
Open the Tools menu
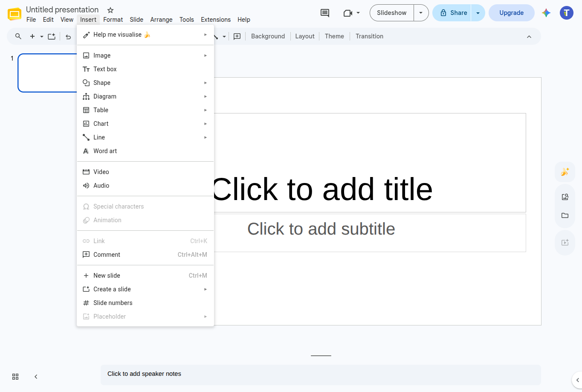(x=187, y=20)
